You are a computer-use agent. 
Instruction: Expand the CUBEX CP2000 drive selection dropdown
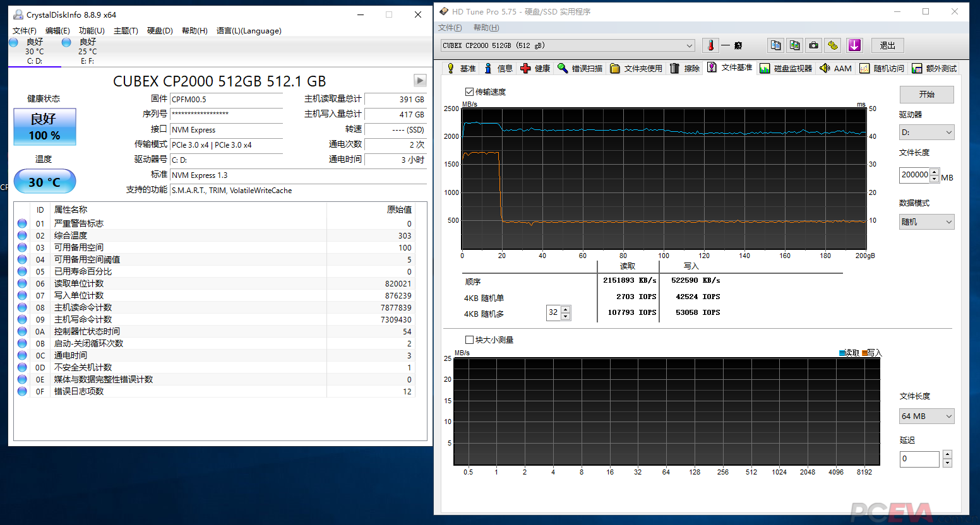pyautogui.click(x=689, y=45)
